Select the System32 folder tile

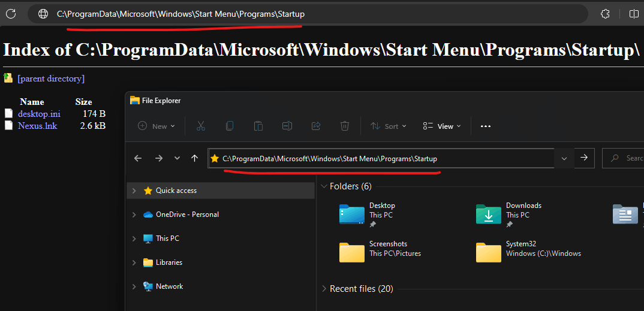[x=529, y=253]
